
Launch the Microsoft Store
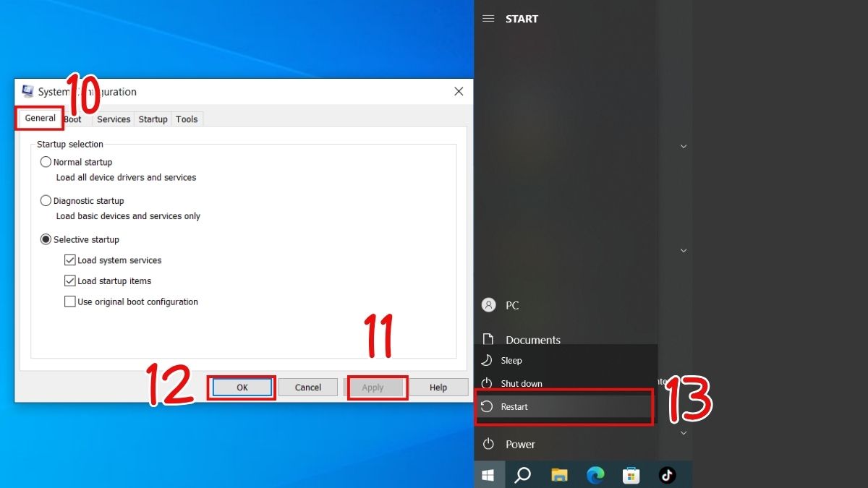click(x=631, y=474)
